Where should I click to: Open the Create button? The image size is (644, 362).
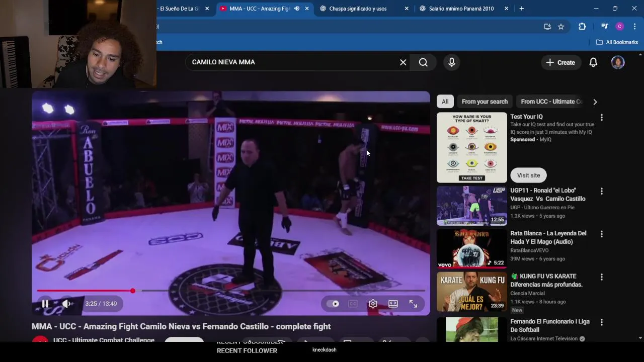tap(560, 62)
